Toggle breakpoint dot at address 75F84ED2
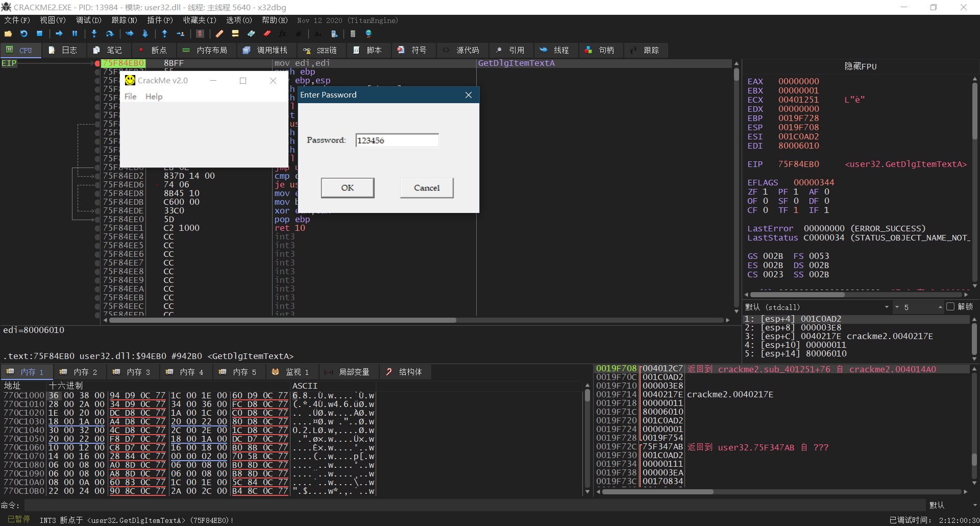The image size is (980, 526). tap(97, 176)
